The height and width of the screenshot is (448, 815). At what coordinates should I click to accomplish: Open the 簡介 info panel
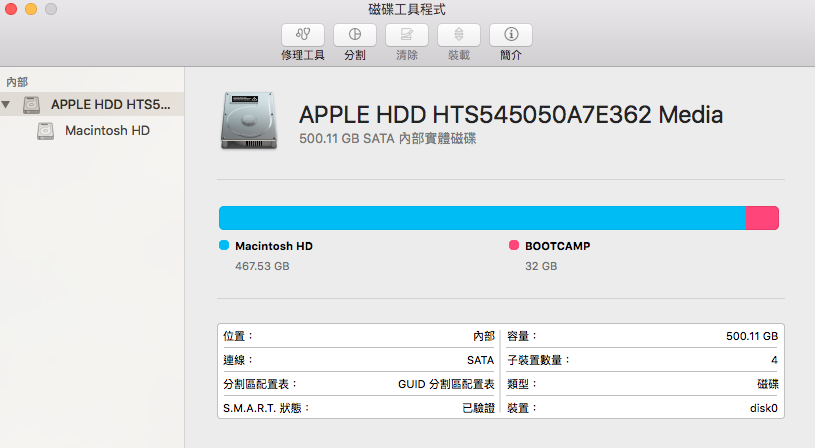point(511,35)
